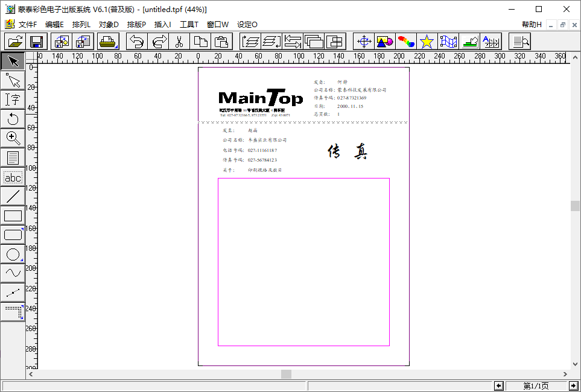Screen dimensions: 581x392
Task: Select the curve wave tool
Action: (x=13, y=273)
